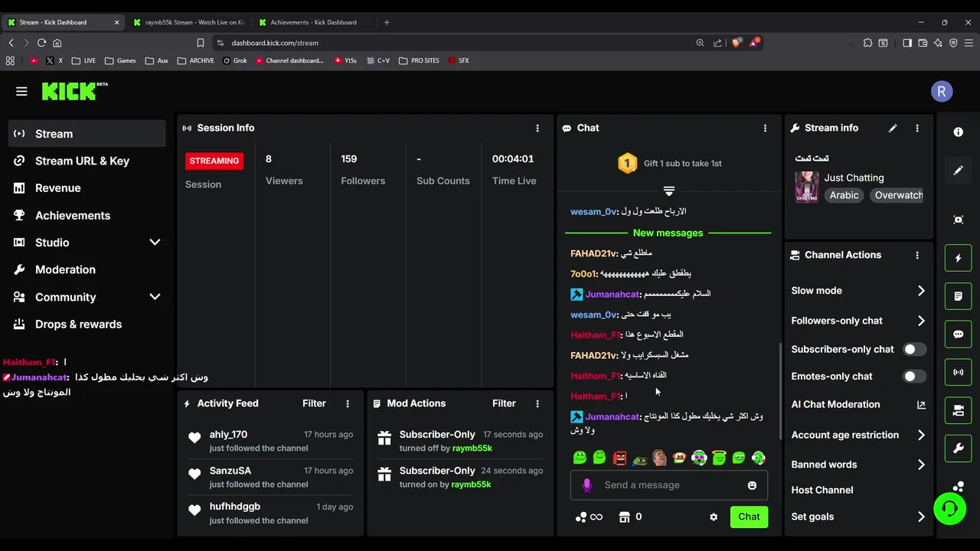The width and height of the screenshot is (980, 551).
Task: Click Activity Feed Filter button
Action: [x=314, y=403]
